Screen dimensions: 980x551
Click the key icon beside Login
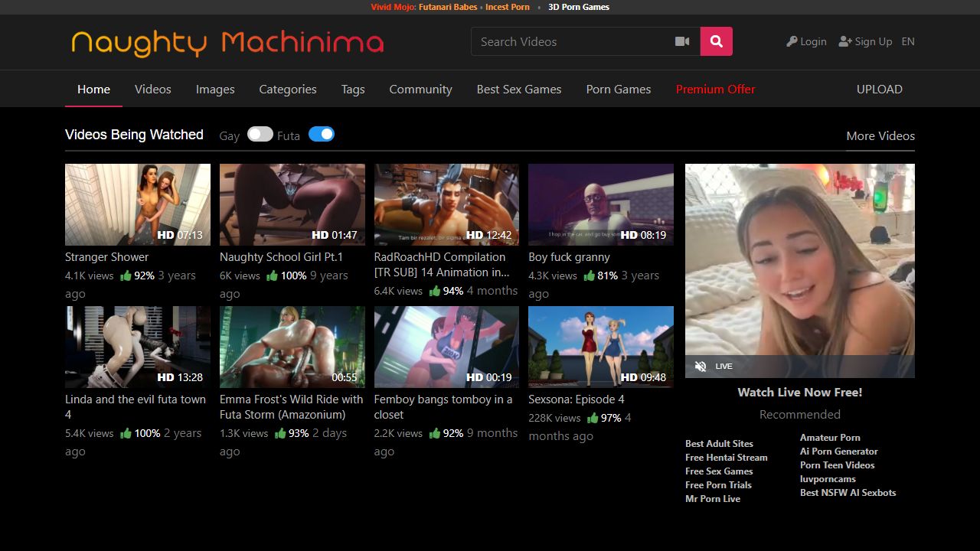click(x=792, y=41)
